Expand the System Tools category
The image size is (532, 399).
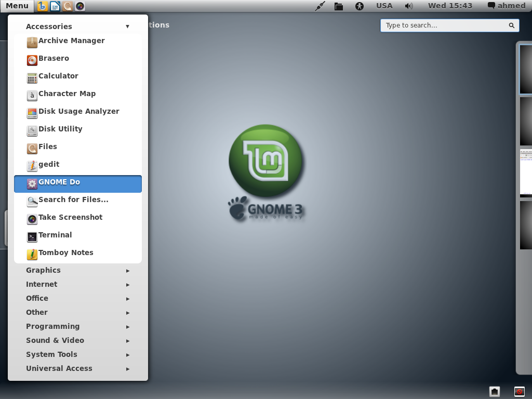(78, 354)
